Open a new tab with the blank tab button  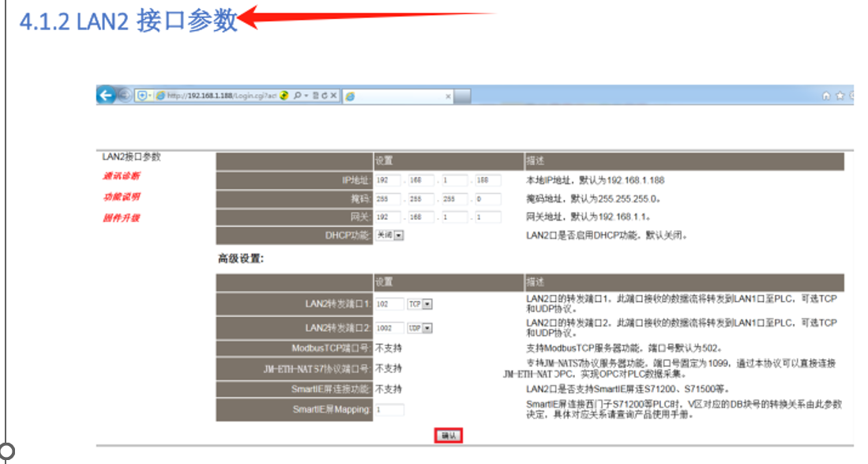click(x=463, y=96)
